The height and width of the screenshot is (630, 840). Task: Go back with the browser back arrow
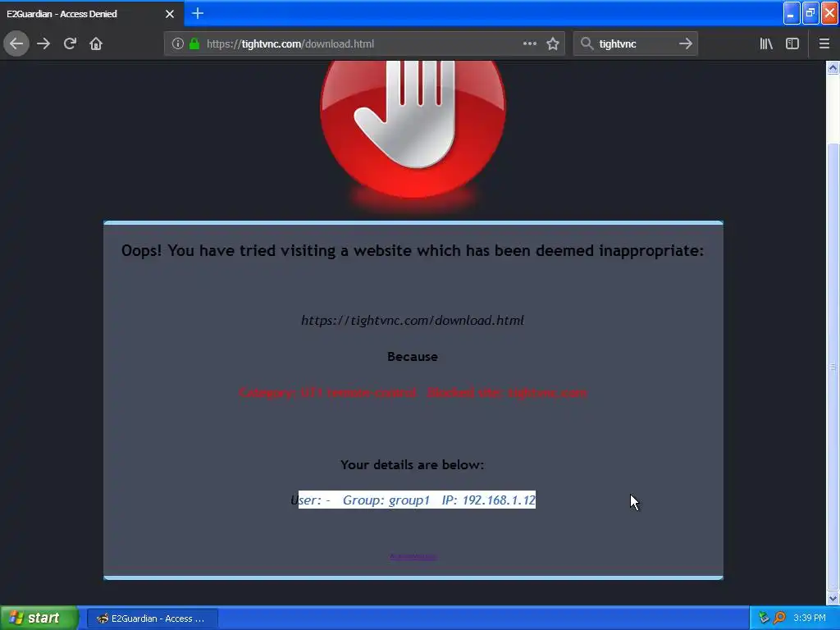(x=16, y=44)
